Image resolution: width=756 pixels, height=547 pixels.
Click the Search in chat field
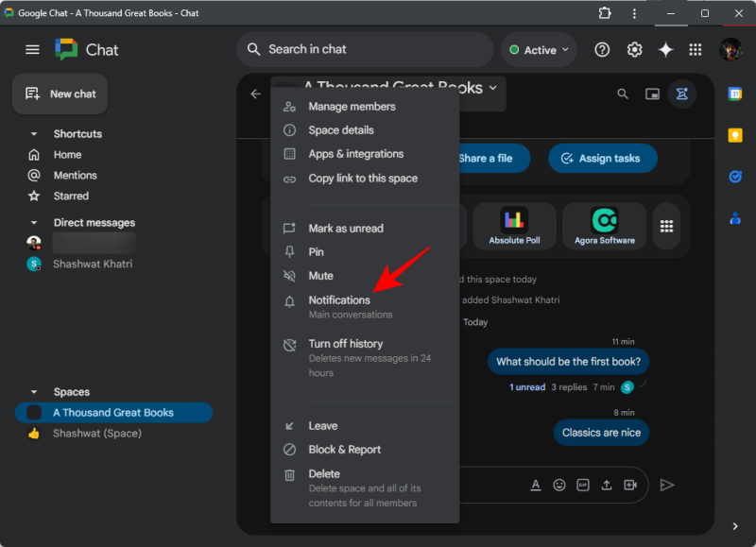click(364, 49)
